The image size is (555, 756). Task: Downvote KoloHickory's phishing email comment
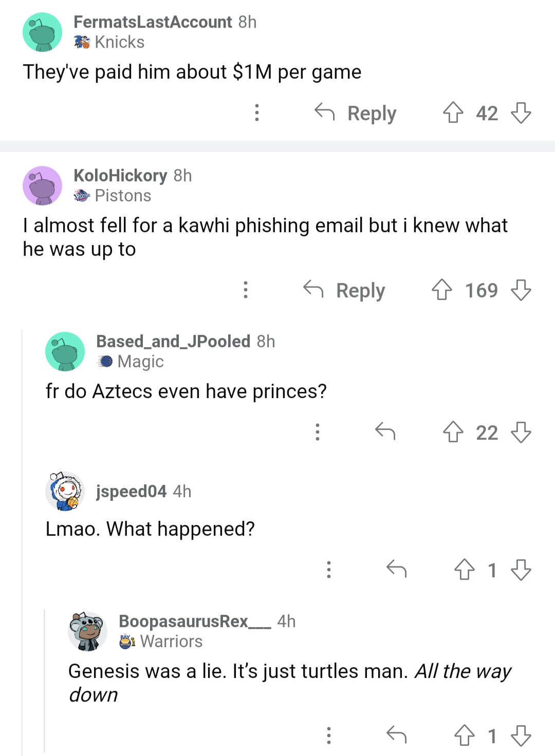521,291
